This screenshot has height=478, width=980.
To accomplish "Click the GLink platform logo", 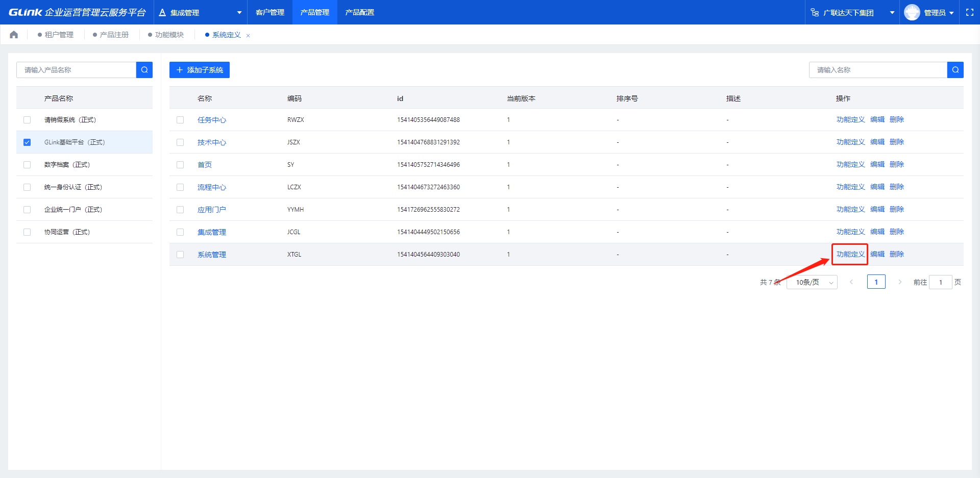I will [77, 12].
